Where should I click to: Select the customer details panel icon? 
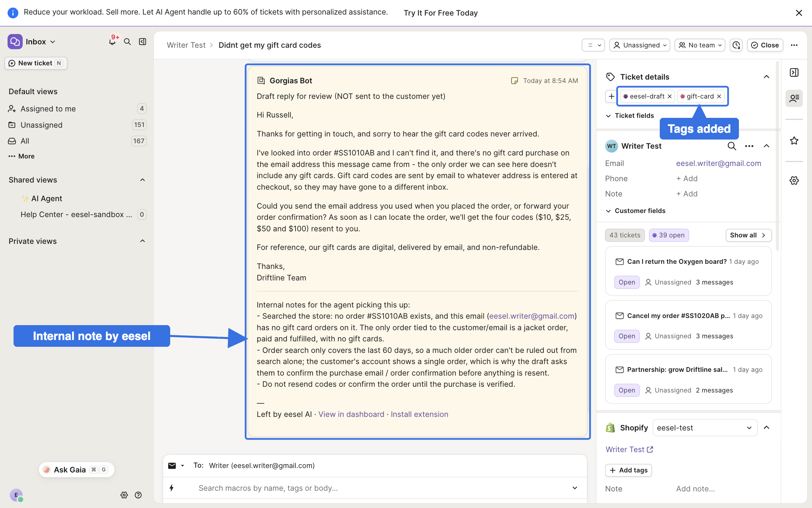(794, 98)
